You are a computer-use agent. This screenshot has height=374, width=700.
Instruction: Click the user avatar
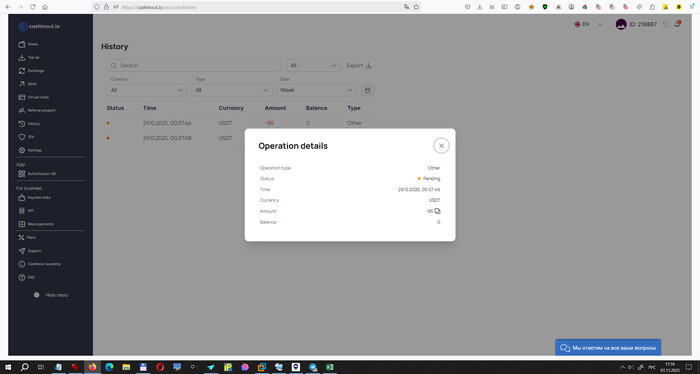[x=621, y=25]
